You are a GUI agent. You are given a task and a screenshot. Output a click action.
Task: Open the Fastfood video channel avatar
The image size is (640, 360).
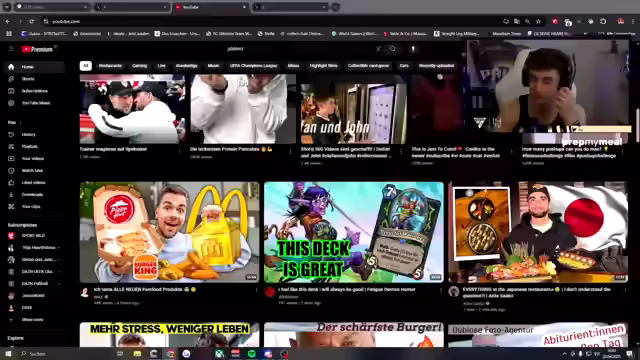point(85,292)
